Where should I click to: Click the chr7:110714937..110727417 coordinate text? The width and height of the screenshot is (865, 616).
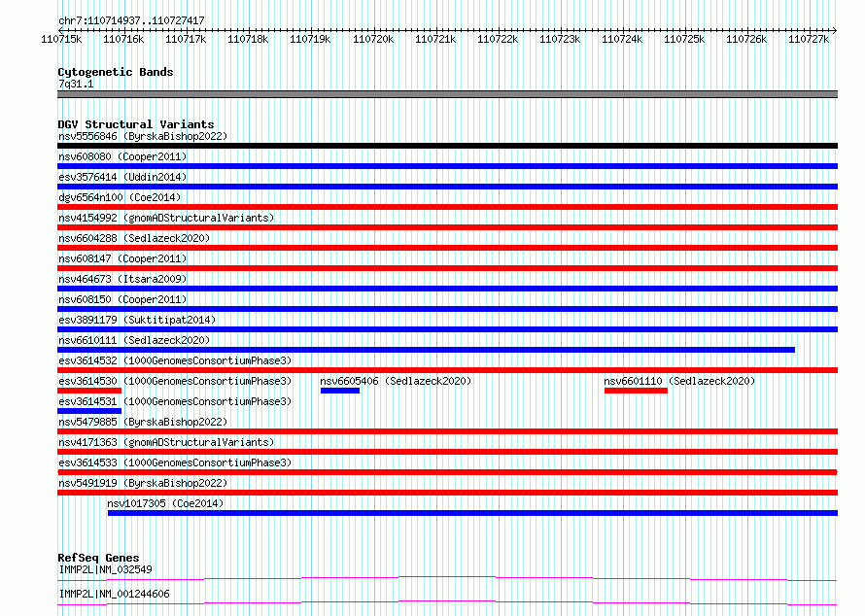131,20
